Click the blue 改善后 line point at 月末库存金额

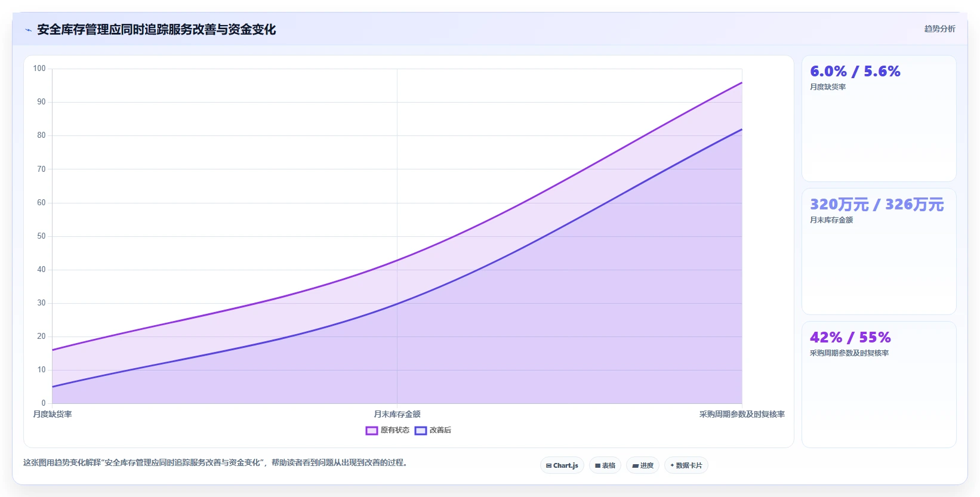[x=397, y=303]
